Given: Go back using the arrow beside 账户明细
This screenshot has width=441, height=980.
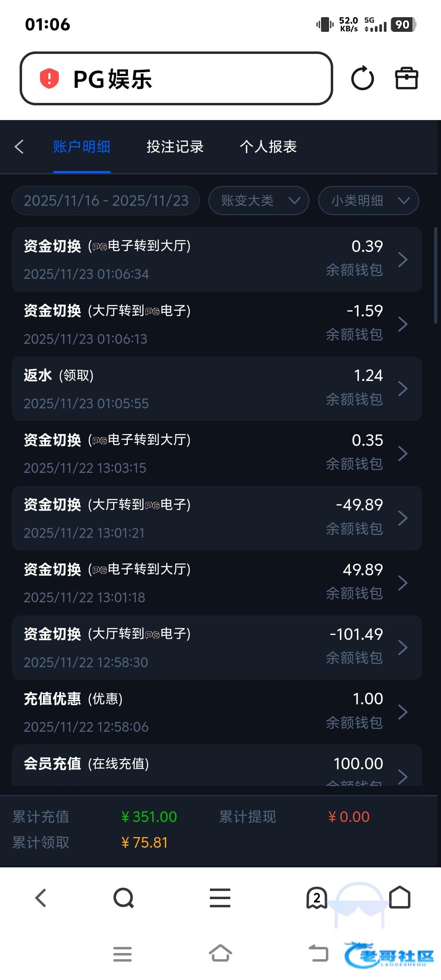Looking at the screenshot, I should 19,147.
